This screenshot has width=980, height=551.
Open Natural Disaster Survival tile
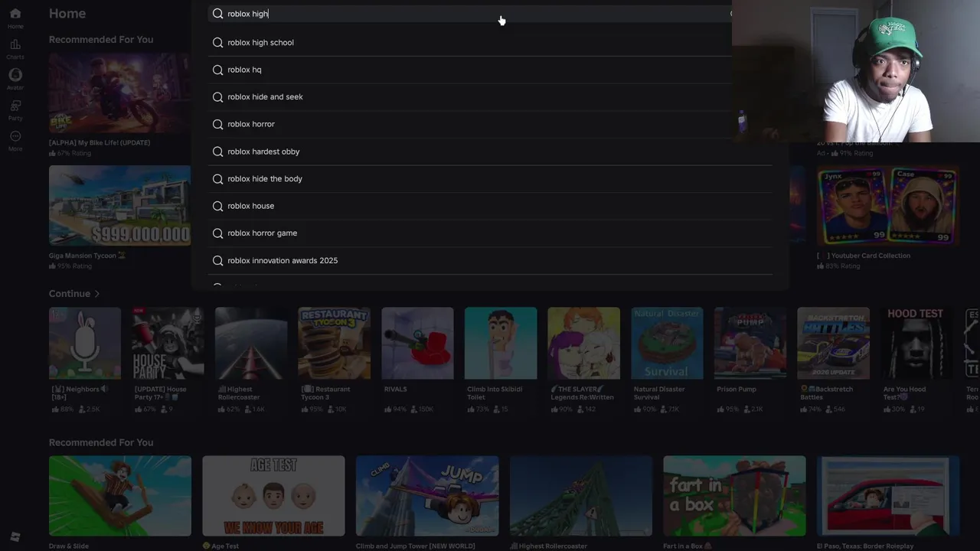pyautogui.click(x=667, y=343)
